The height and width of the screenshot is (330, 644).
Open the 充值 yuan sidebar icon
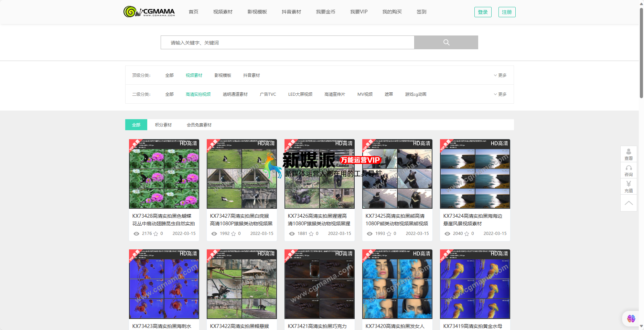coord(629,186)
